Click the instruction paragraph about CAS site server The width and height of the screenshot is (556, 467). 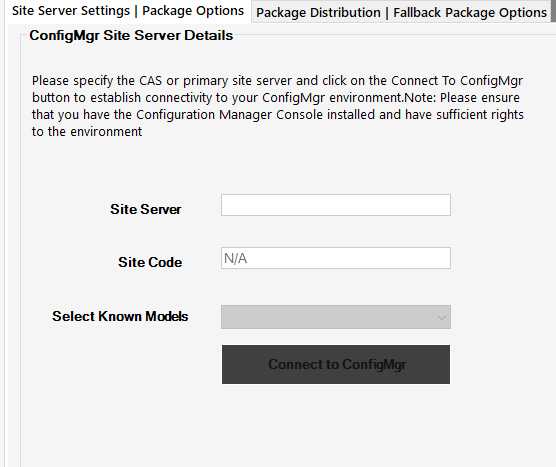278,106
